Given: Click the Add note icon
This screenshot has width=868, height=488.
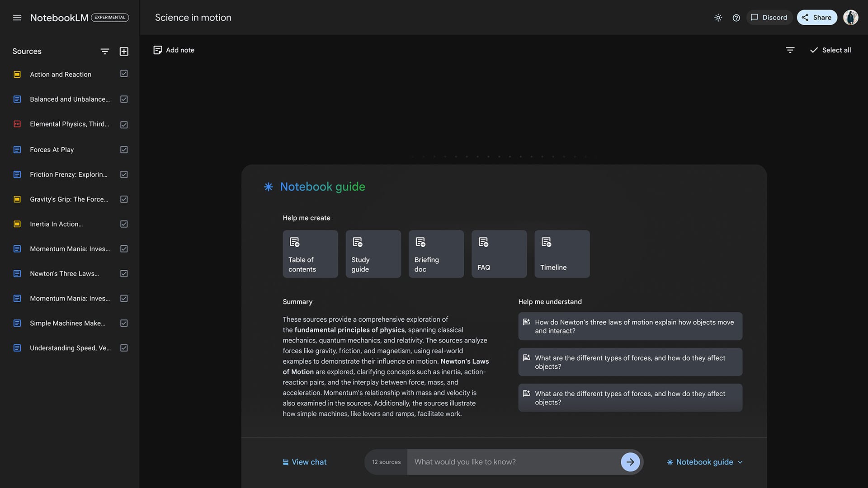Looking at the screenshot, I should tap(157, 50).
